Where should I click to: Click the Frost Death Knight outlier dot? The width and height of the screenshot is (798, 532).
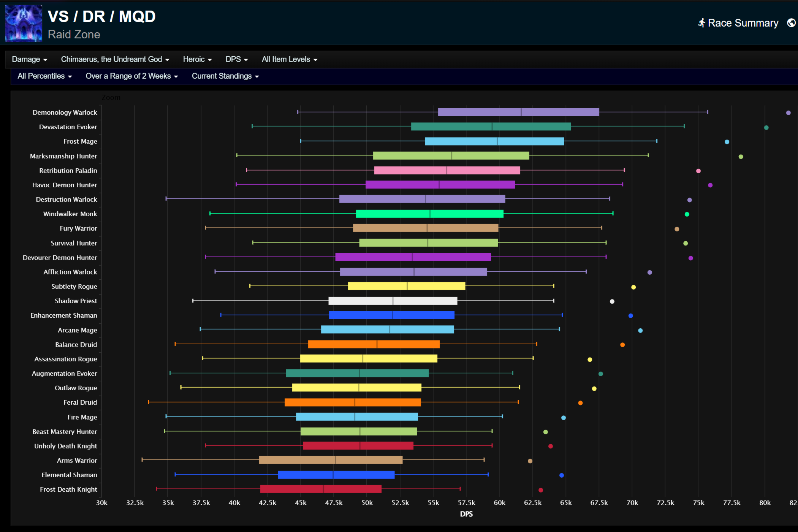click(540, 490)
